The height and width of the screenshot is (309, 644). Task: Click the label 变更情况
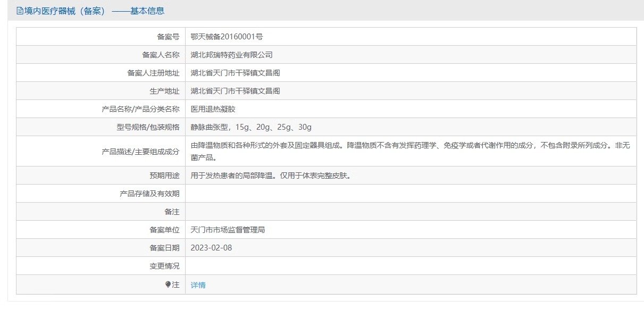point(164,266)
